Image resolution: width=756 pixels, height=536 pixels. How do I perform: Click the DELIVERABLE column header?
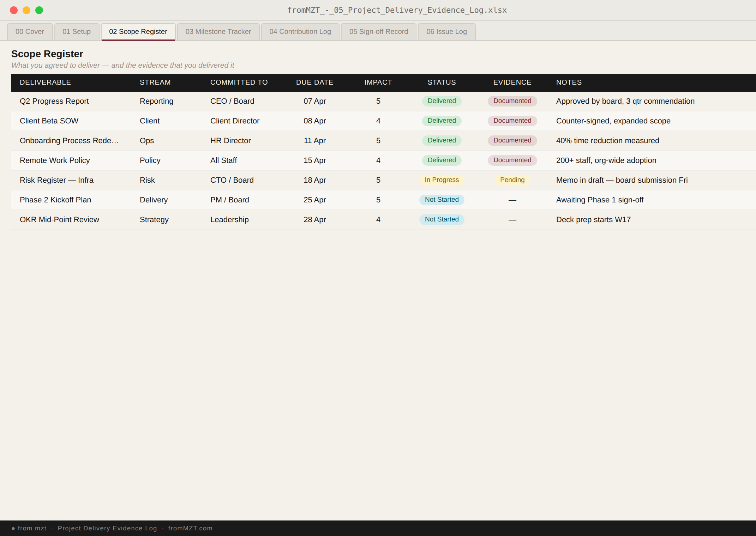(x=45, y=83)
